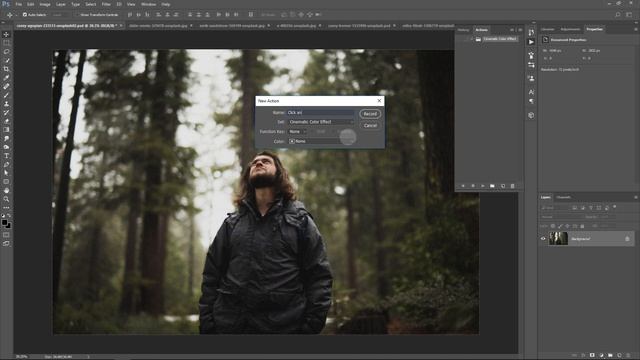Select the Path Selection tool
The width and height of the screenshot is (640, 360).
click(6, 173)
